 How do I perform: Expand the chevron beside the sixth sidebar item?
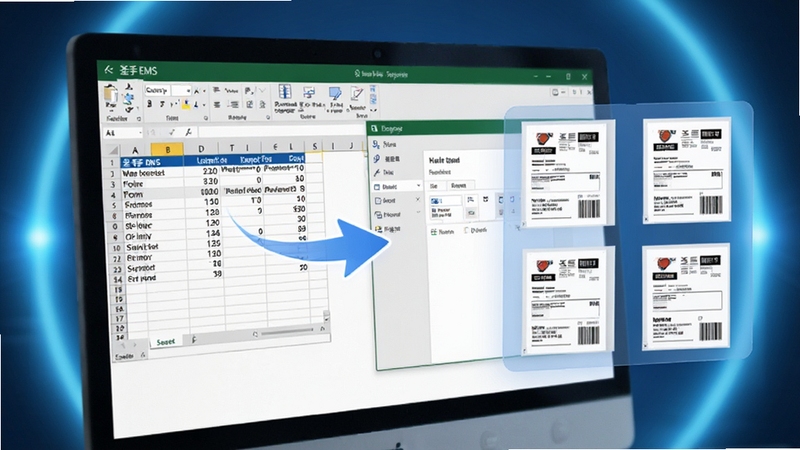point(418,213)
